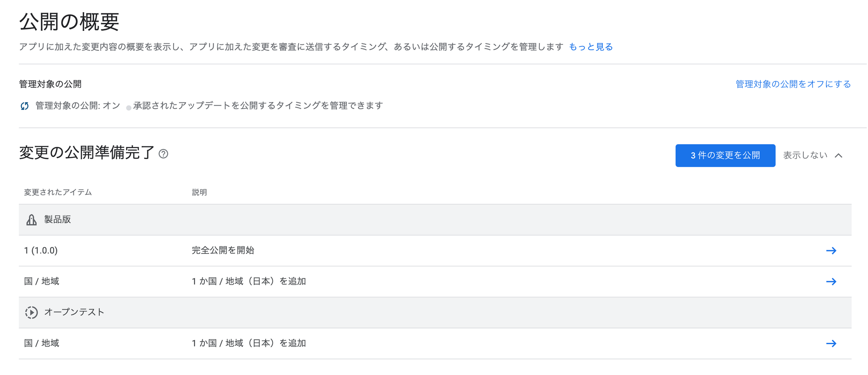This screenshot has height=375, width=868.
Task: Click the 説明 column header
Action: click(x=199, y=192)
